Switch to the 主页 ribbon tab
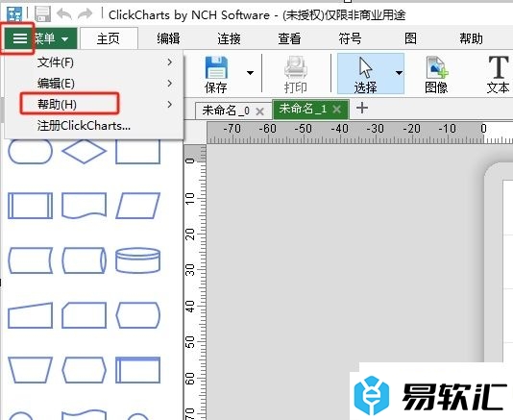This screenshot has width=513, height=420. [109, 38]
